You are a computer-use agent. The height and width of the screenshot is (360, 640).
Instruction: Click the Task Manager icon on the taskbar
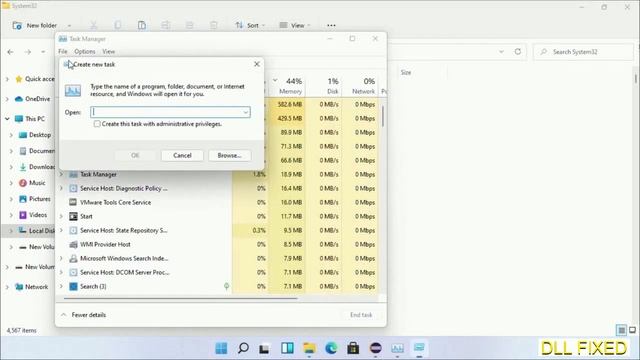(397, 348)
